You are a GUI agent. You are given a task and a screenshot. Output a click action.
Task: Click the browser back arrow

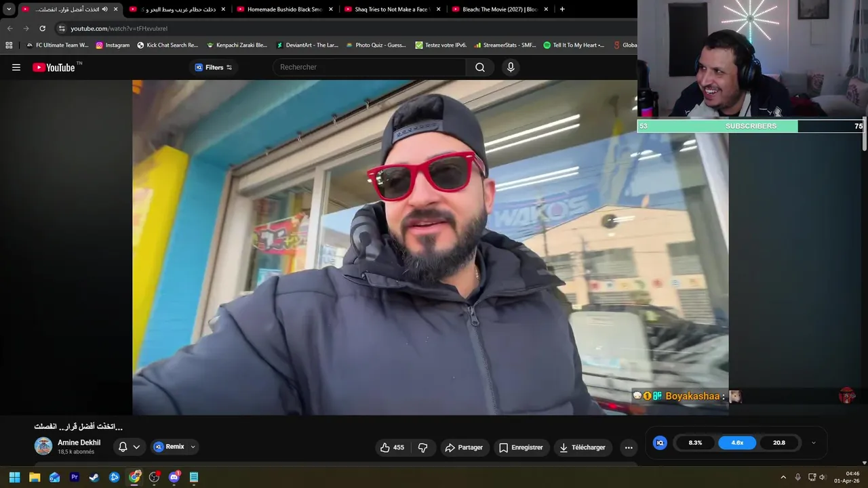[x=9, y=28]
